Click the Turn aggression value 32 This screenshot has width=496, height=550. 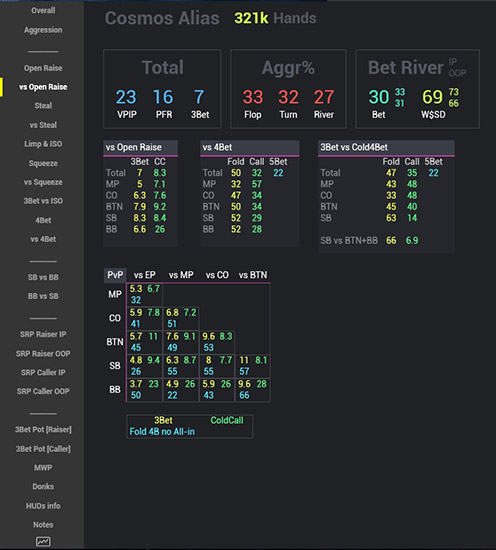click(x=288, y=97)
